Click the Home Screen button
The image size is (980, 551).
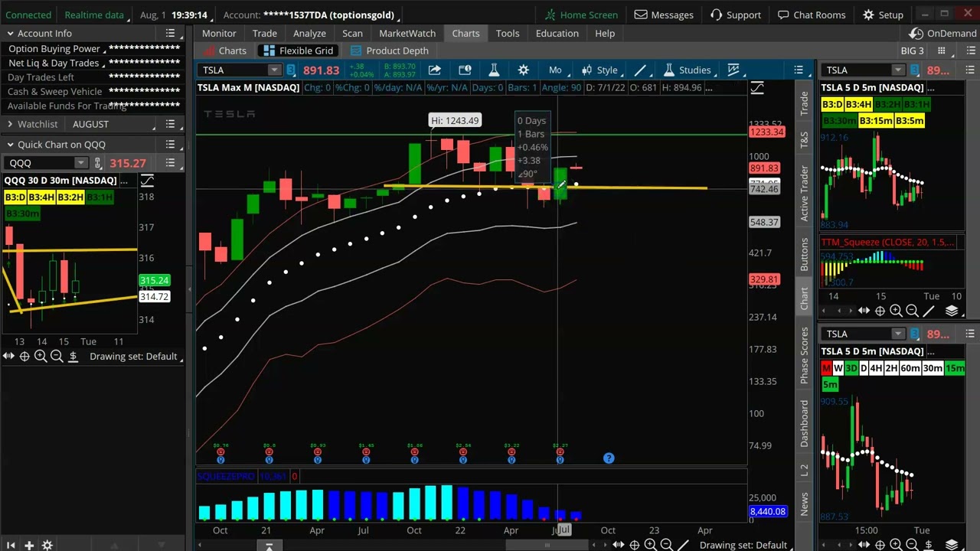pos(581,15)
